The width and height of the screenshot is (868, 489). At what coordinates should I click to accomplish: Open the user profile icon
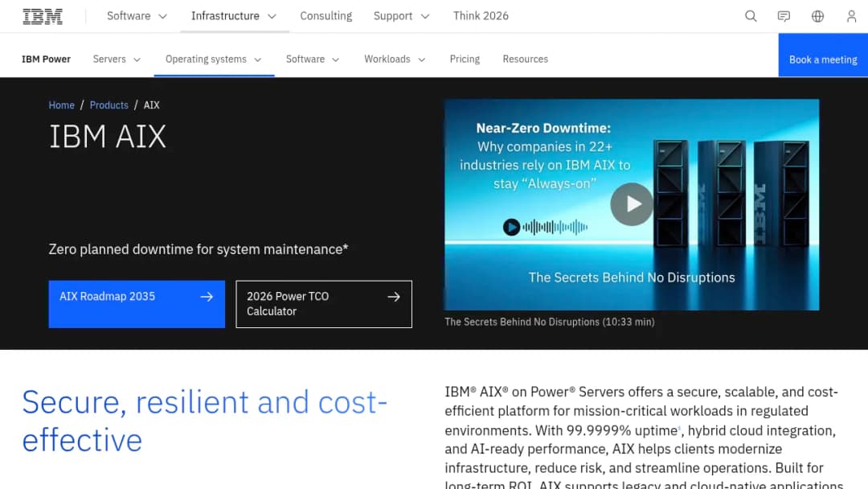point(851,16)
